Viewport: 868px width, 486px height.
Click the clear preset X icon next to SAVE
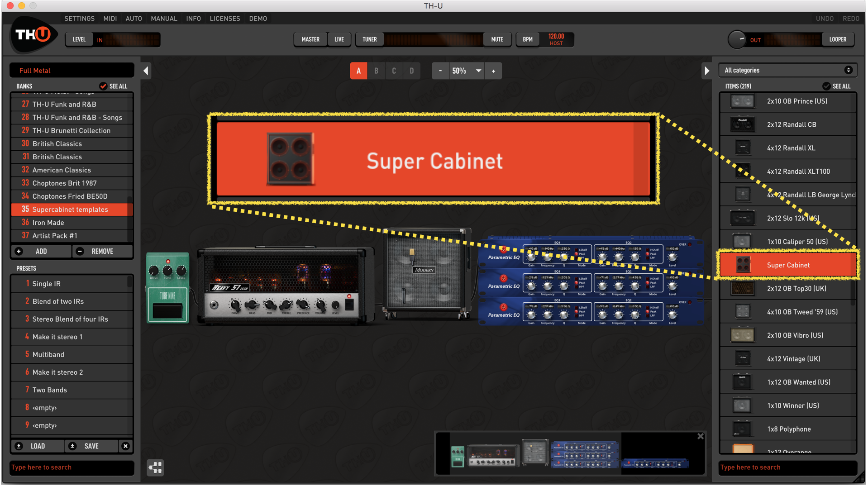(126, 446)
